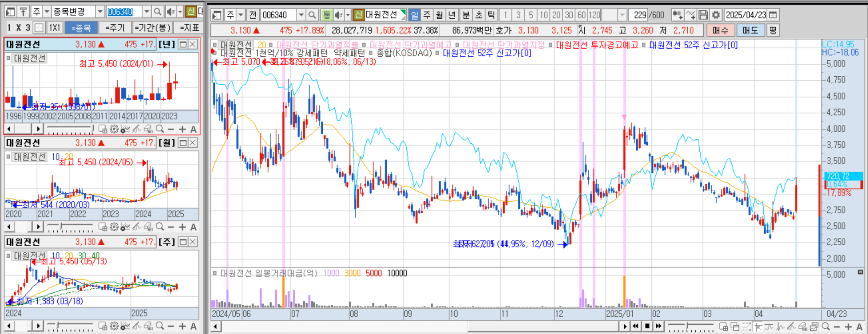
Task: Open the 주 dropdown arrow in the main chart toolbar
Action: [241, 15]
